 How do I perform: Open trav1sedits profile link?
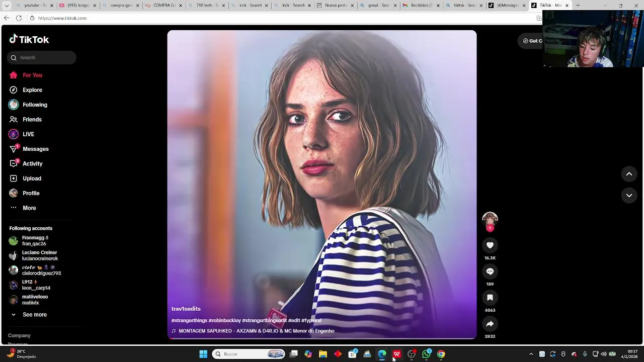186,309
